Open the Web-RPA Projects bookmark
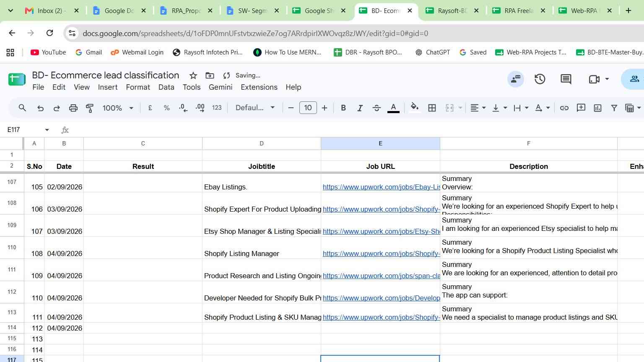This screenshot has width=644, height=362. [x=531, y=52]
